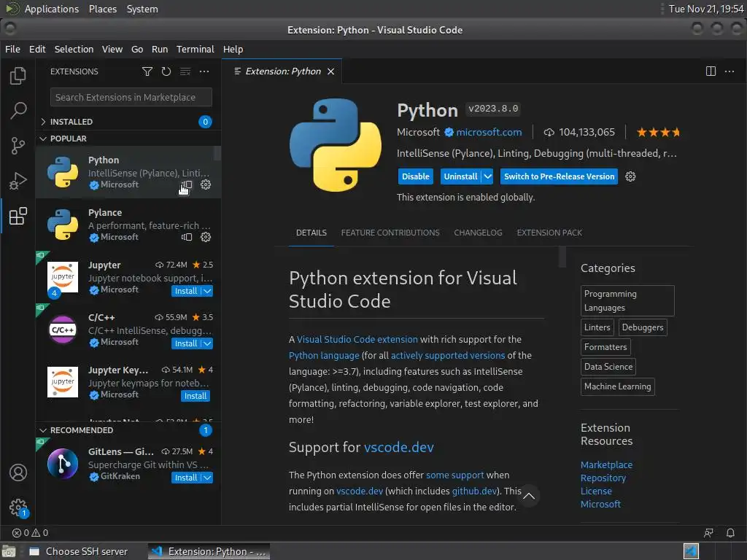Click the Linters category tag
This screenshot has height=560, width=747.
[x=597, y=327]
